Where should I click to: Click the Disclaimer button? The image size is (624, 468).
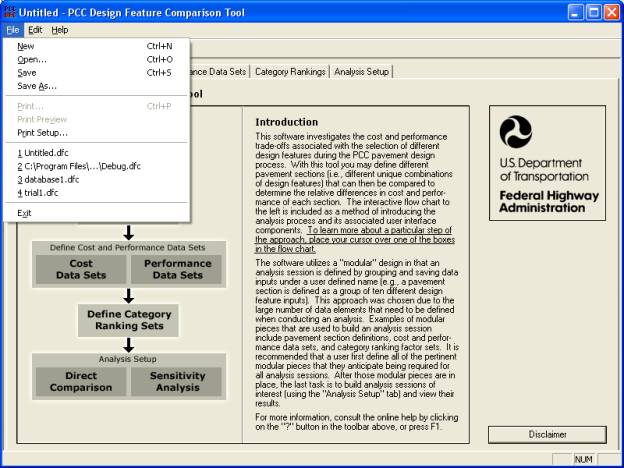(547, 435)
